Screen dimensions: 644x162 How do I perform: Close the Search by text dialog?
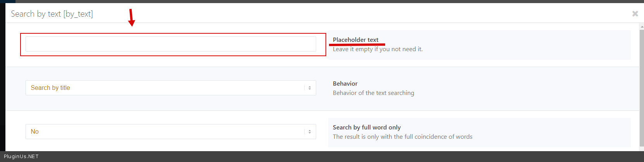point(635,14)
